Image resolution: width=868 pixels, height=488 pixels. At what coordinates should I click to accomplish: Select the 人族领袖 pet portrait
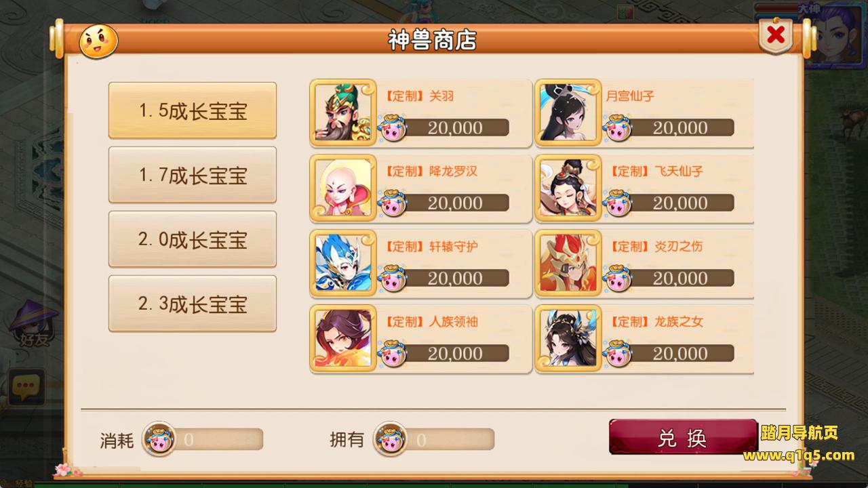(x=343, y=339)
